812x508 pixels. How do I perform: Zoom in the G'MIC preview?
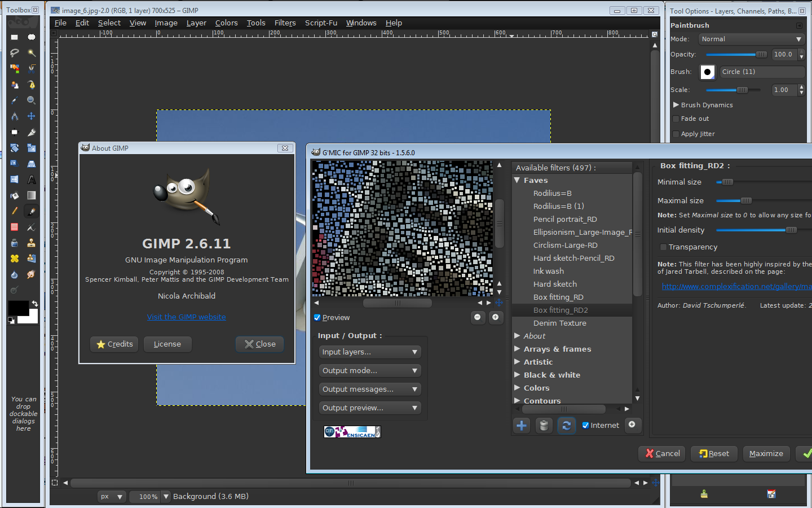(x=495, y=317)
